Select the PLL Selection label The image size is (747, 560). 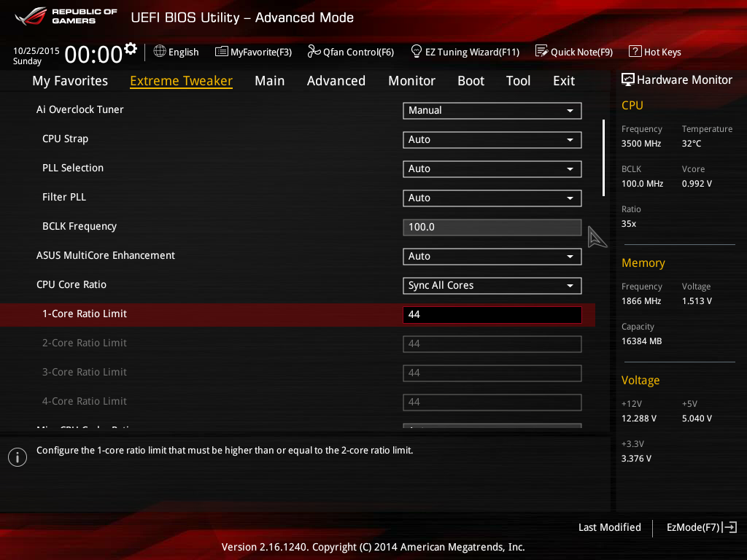(x=73, y=168)
